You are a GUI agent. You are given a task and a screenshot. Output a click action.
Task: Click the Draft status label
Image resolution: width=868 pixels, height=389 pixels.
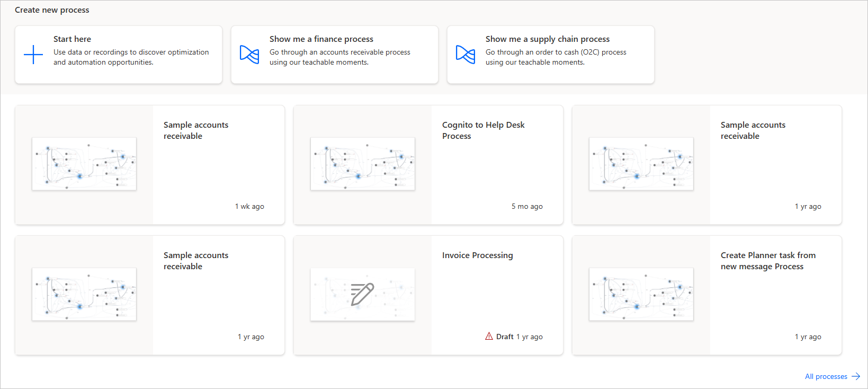(505, 337)
